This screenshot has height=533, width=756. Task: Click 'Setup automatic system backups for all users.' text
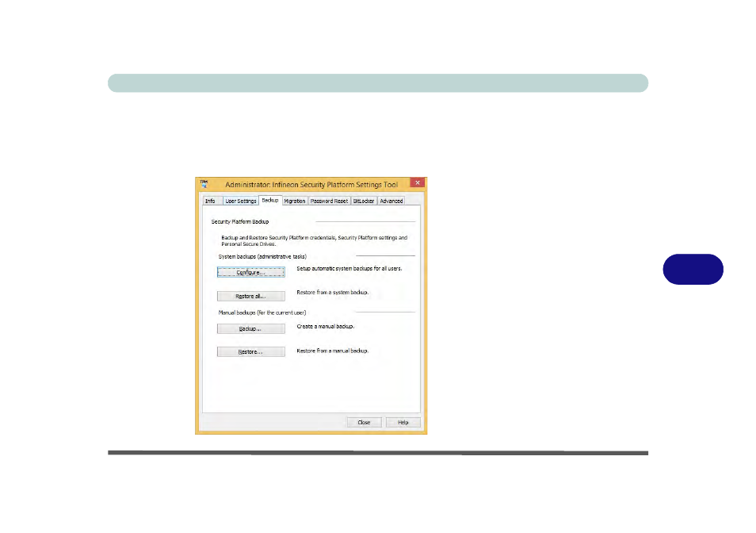(349, 269)
